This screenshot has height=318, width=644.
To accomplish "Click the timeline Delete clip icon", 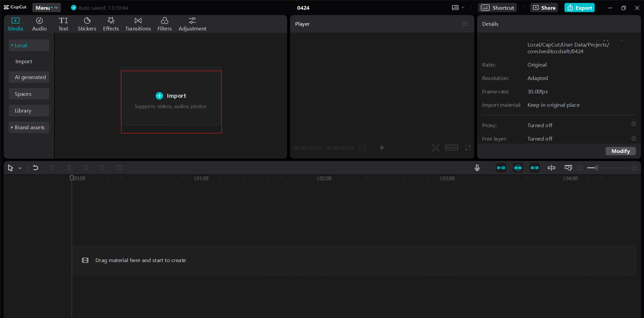I will tap(120, 168).
